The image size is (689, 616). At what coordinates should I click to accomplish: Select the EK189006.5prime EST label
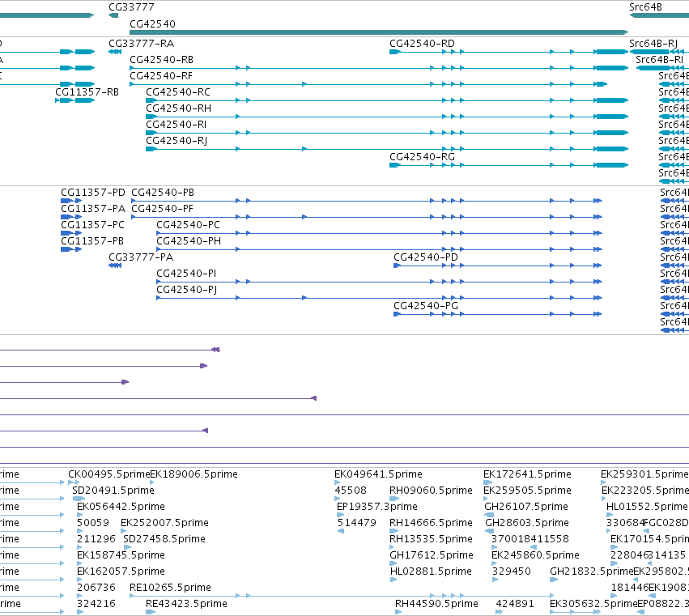[x=194, y=474]
